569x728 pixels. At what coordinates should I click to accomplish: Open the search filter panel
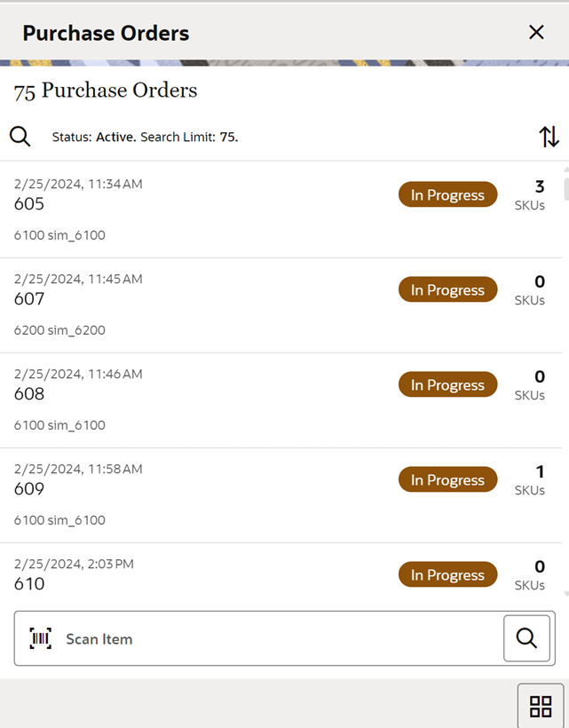click(x=20, y=137)
